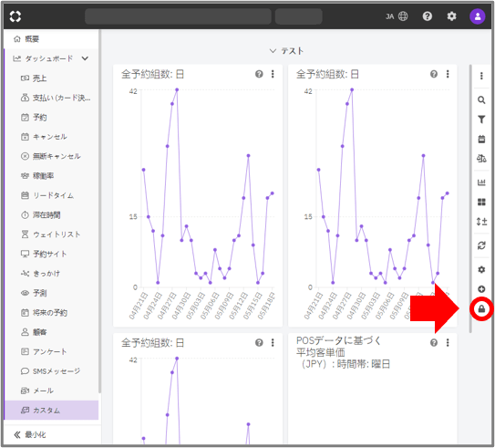Open options menu of POSデータに基づく平均客単価 chart

(448, 342)
